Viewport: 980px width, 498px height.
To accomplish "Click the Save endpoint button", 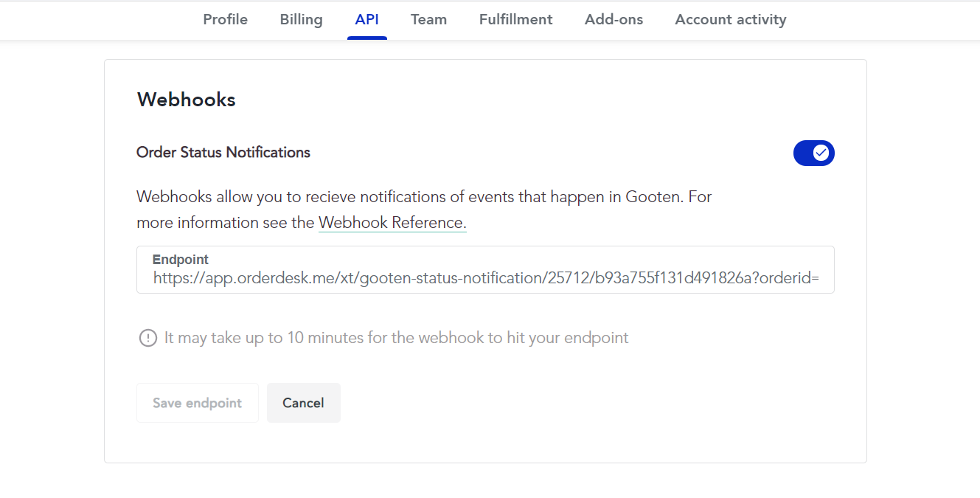I will pos(198,403).
